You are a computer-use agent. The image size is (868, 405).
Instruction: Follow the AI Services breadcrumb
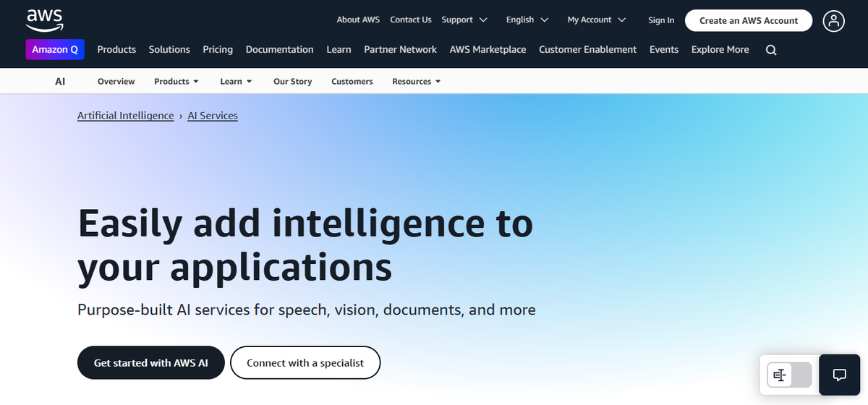213,116
